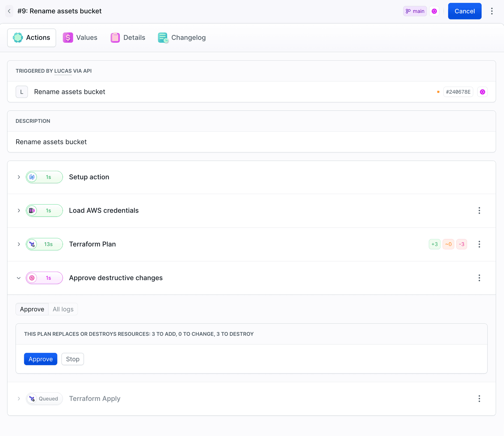The width and height of the screenshot is (504, 436).
Task: Click the Terraform Plan 13s status pill
Action: pos(44,244)
